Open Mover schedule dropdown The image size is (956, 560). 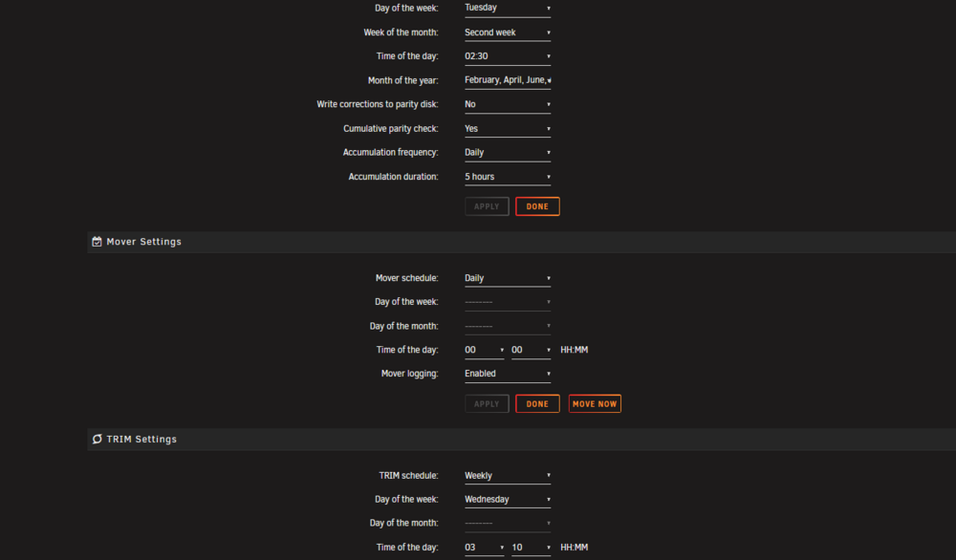tap(508, 278)
